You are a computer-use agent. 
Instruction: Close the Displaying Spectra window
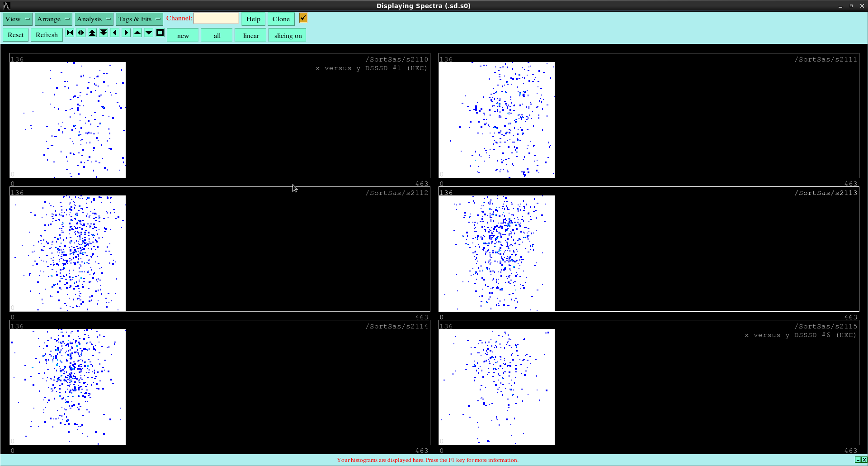(862, 6)
